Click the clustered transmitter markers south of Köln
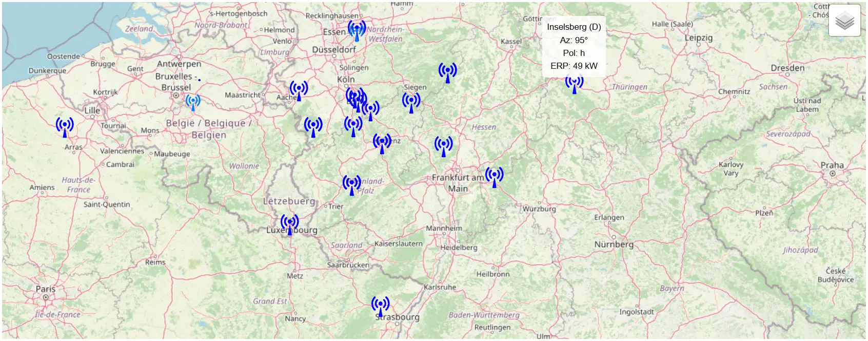The image size is (868, 341). tap(355, 98)
